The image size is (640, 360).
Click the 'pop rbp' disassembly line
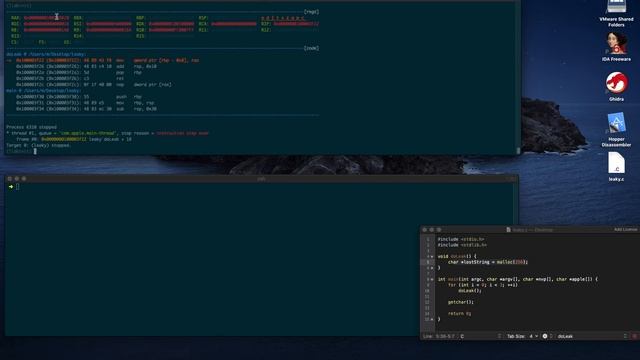[x=79, y=73]
